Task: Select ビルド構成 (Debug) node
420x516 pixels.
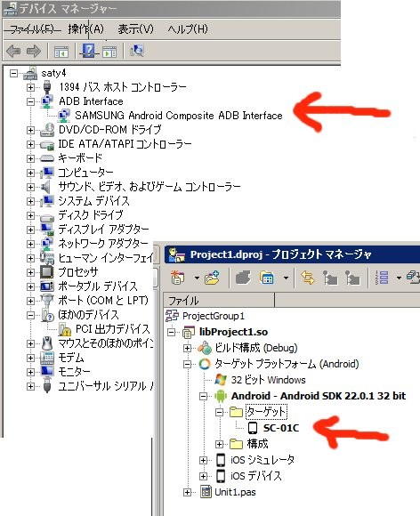Action: 256,348
